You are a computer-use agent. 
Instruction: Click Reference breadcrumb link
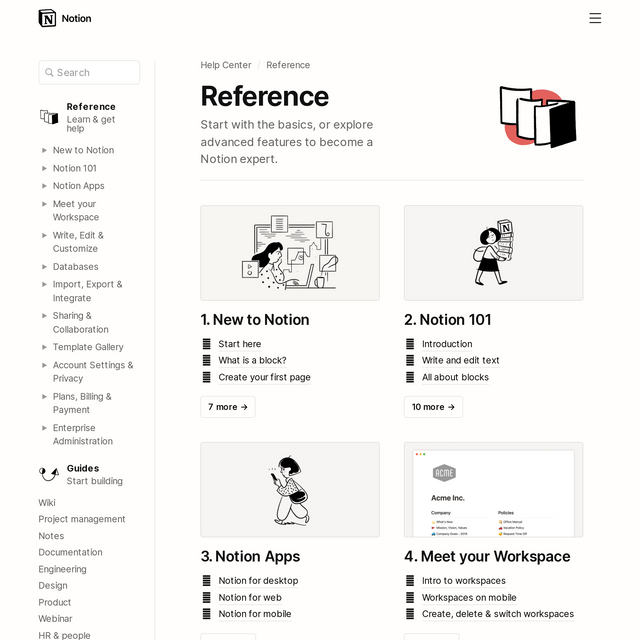(288, 65)
